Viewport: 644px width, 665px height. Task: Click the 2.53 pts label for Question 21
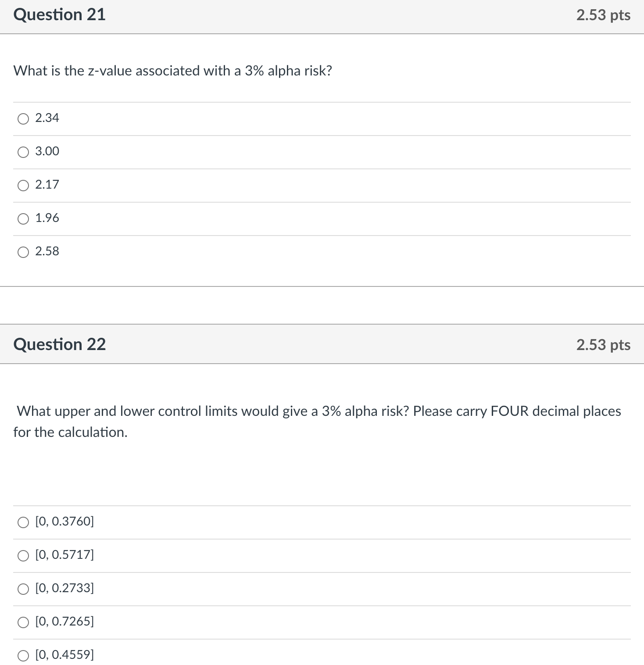tap(603, 14)
